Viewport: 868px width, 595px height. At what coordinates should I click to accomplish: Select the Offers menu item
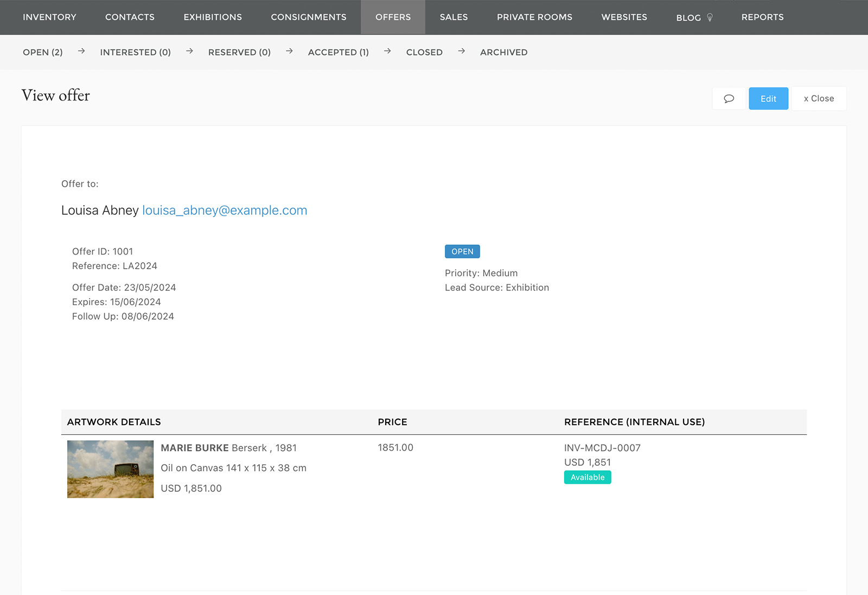tap(393, 17)
